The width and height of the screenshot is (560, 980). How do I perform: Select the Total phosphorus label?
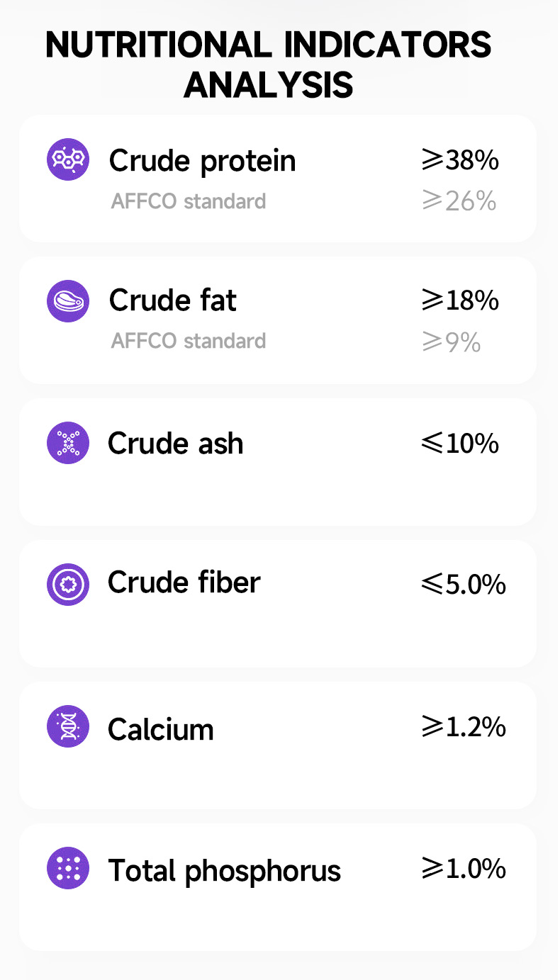click(225, 871)
